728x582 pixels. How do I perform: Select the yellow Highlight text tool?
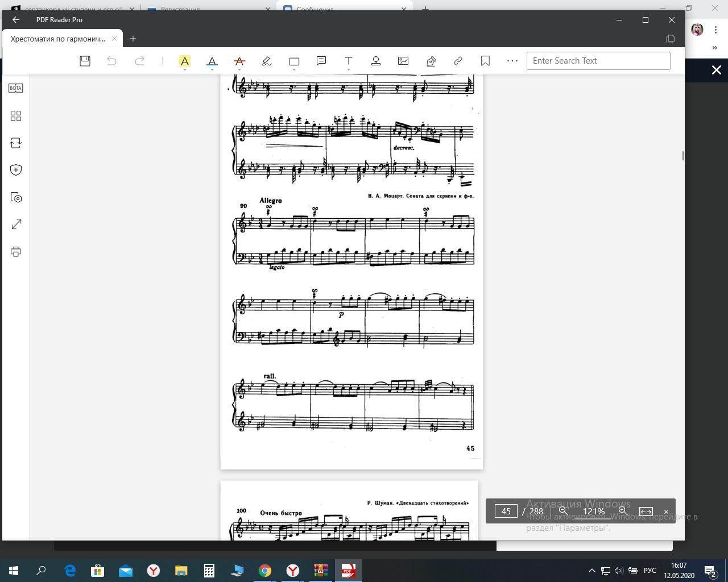tap(185, 61)
